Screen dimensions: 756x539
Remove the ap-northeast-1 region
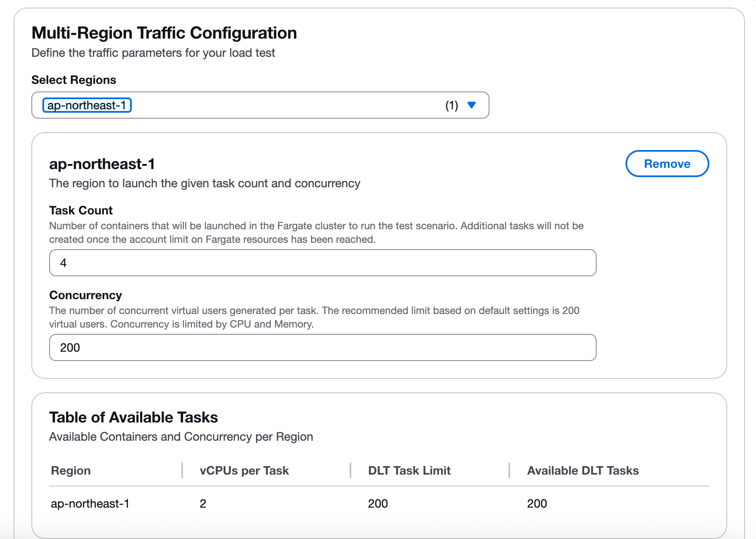coord(667,164)
